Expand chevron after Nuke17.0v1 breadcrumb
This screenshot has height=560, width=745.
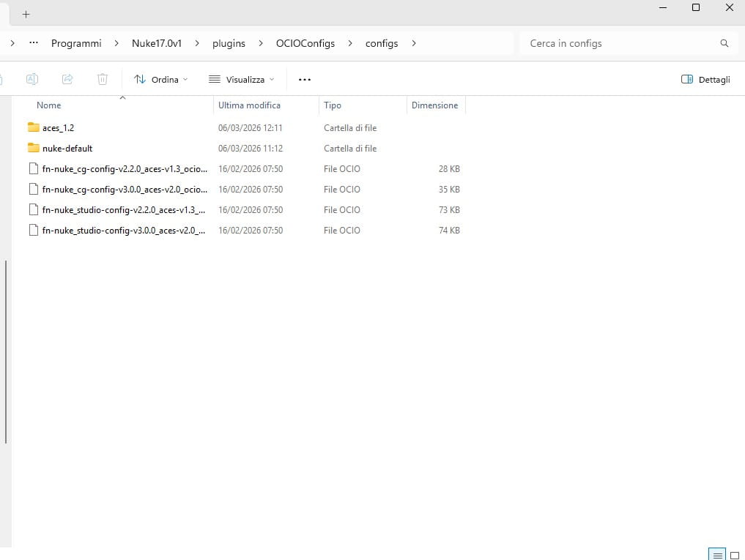point(197,43)
